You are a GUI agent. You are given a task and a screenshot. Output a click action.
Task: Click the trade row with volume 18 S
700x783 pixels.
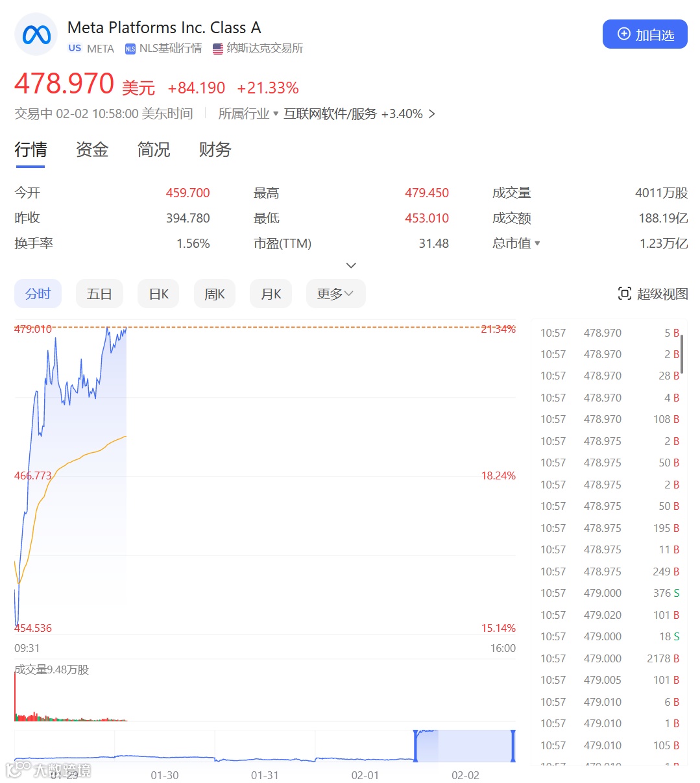click(x=610, y=636)
